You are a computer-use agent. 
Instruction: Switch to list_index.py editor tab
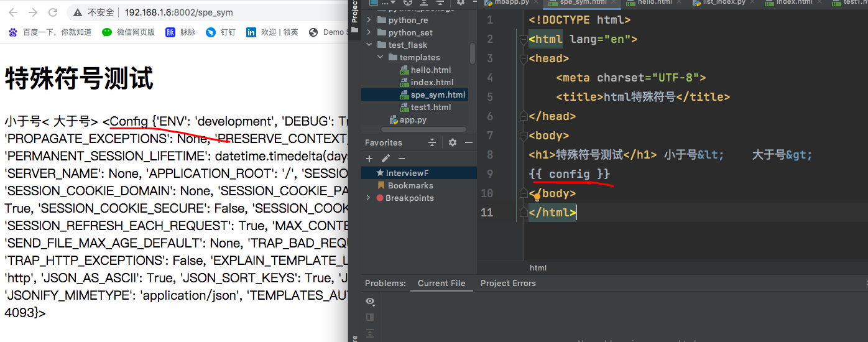pyautogui.click(x=724, y=2)
